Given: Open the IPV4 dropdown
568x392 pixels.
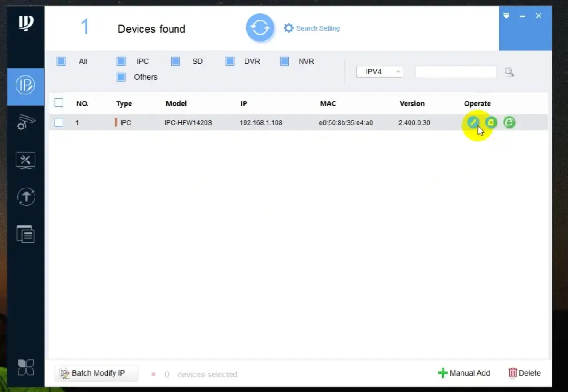Looking at the screenshot, I should pyautogui.click(x=379, y=71).
